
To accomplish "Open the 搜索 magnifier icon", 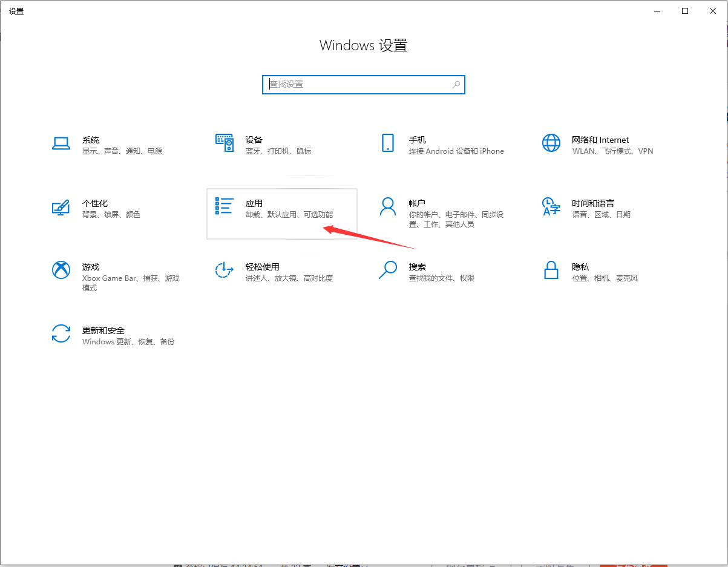I will click(388, 270).
